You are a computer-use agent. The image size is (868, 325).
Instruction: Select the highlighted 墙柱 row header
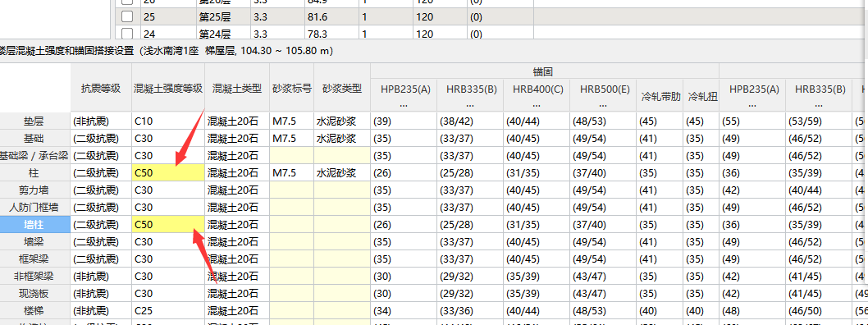[35, 224]
